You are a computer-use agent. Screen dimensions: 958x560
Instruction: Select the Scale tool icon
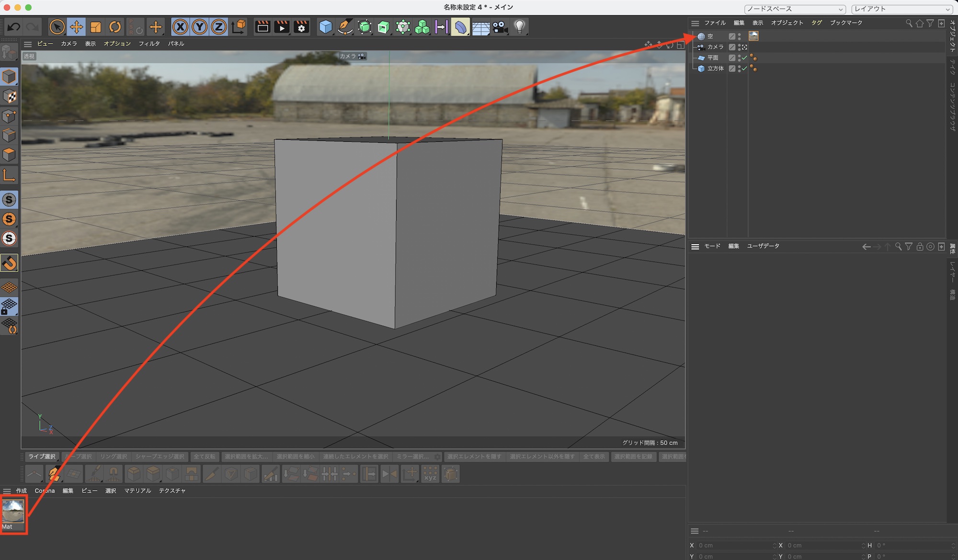(96, 27)
